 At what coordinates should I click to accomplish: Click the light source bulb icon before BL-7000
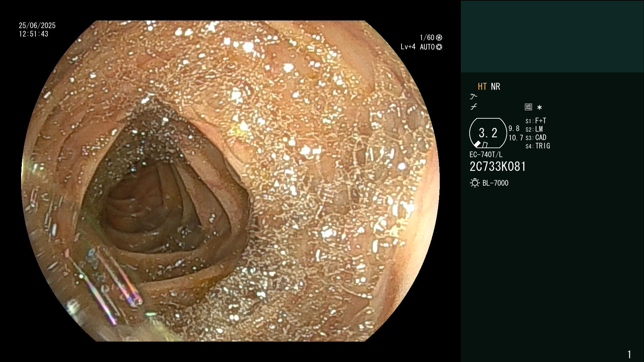[x=475, y=183]
